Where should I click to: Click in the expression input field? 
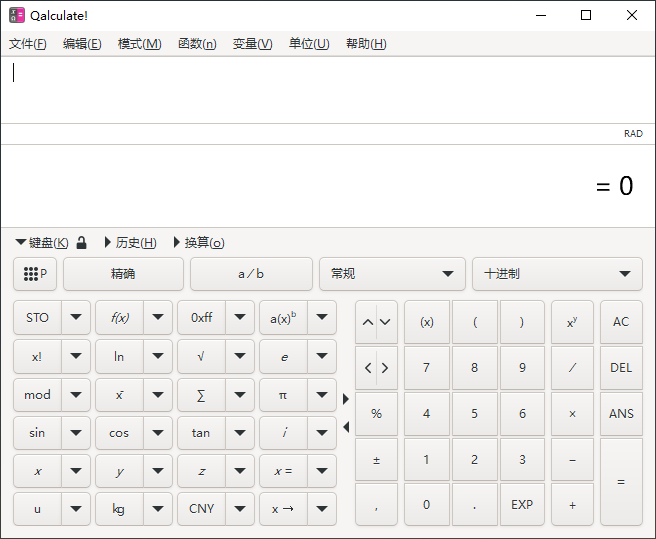[x=328, y=90]
